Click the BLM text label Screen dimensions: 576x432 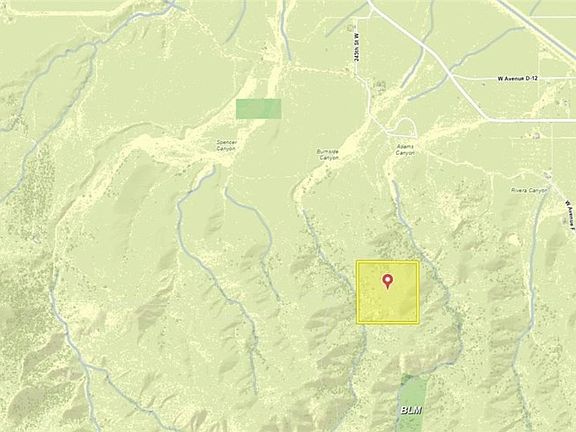[411, 410]
